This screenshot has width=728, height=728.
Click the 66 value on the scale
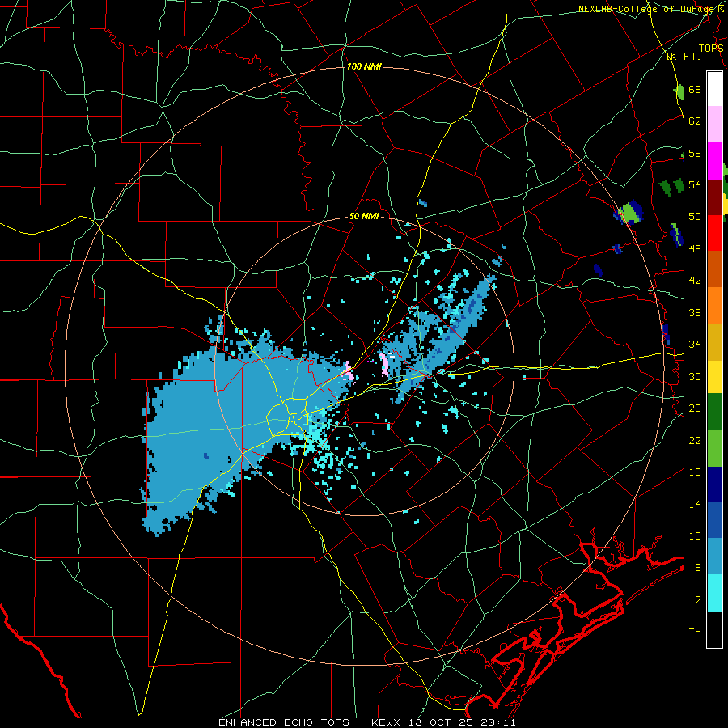coord(695,90)
